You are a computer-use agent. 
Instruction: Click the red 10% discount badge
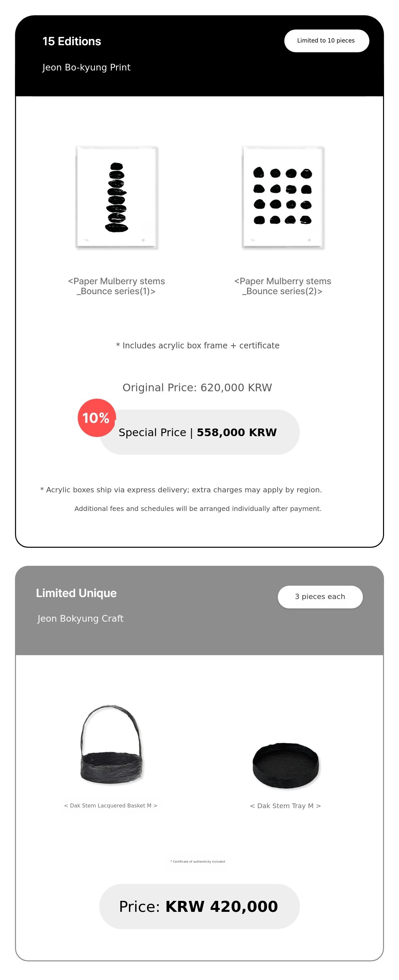coord(96,418)
